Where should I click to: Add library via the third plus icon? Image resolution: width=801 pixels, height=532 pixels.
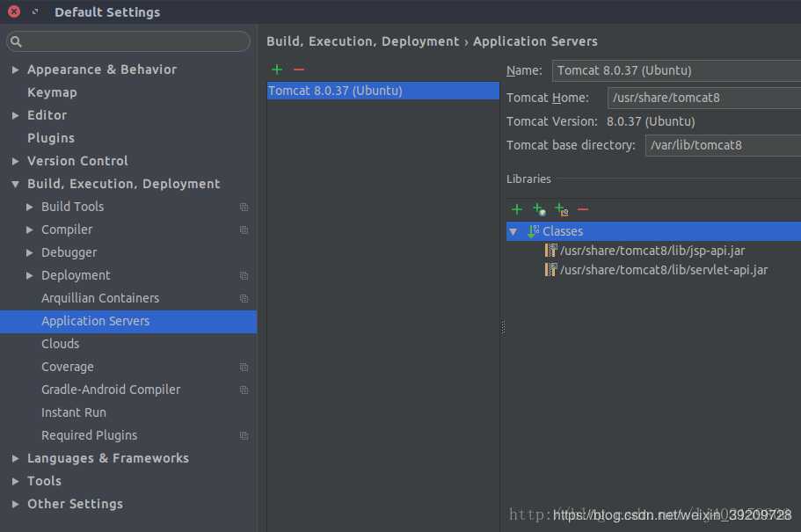point(562,209)
